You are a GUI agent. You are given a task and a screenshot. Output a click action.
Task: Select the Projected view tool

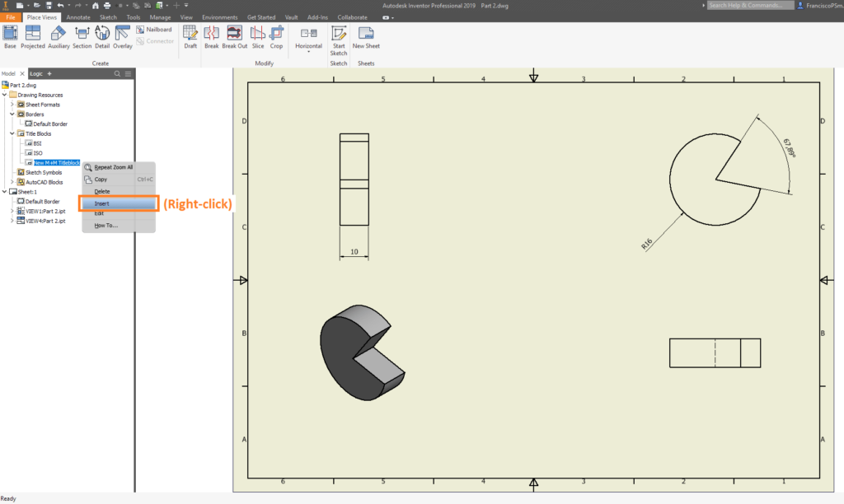(33, 36)
